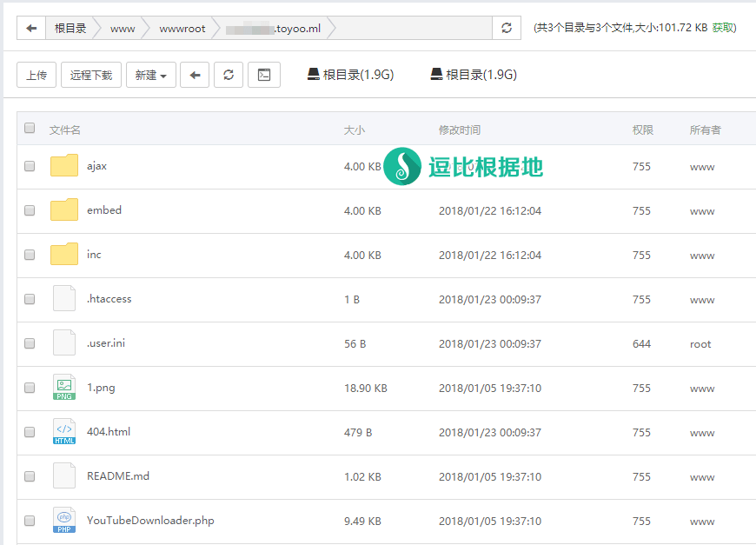Click the toolbar back arrow button
This screenshot has height=545, width=756.
click(195, 76)
